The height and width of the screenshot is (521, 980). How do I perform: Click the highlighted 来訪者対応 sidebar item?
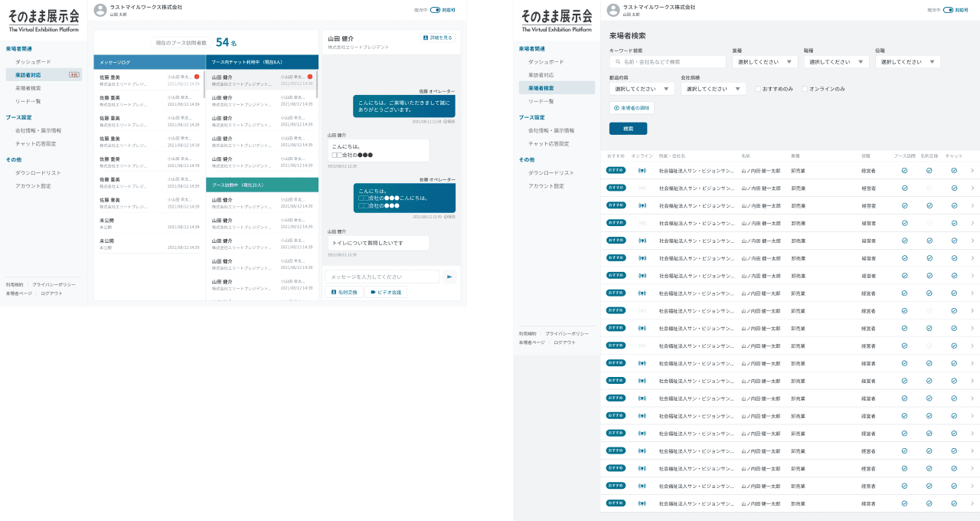(x=43, y=75)
